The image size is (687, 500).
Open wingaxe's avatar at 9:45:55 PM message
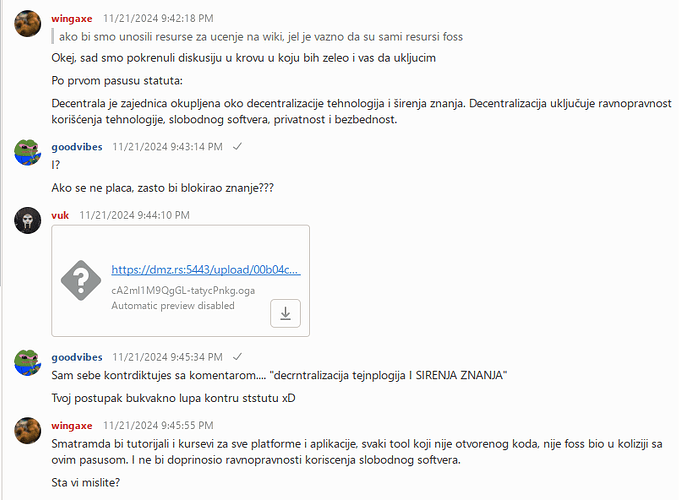pyautogui.click(x=28, y=431)
